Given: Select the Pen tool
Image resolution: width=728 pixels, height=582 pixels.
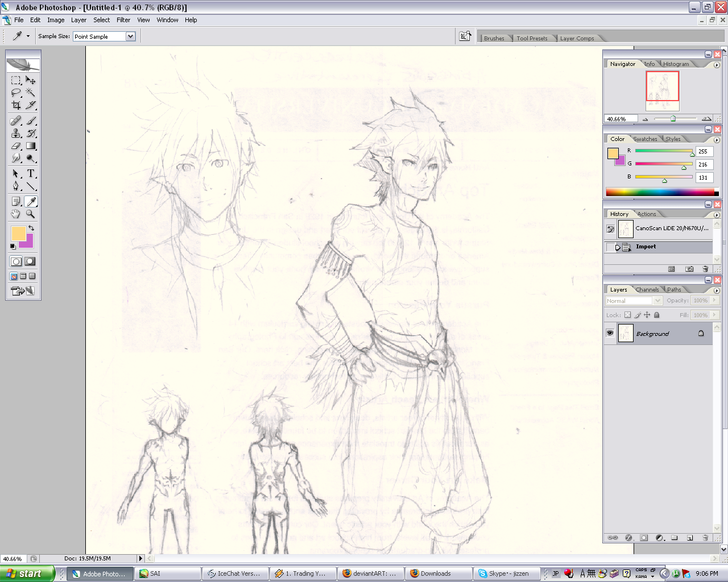Looking at the screenshot, I should pos(16,186).
